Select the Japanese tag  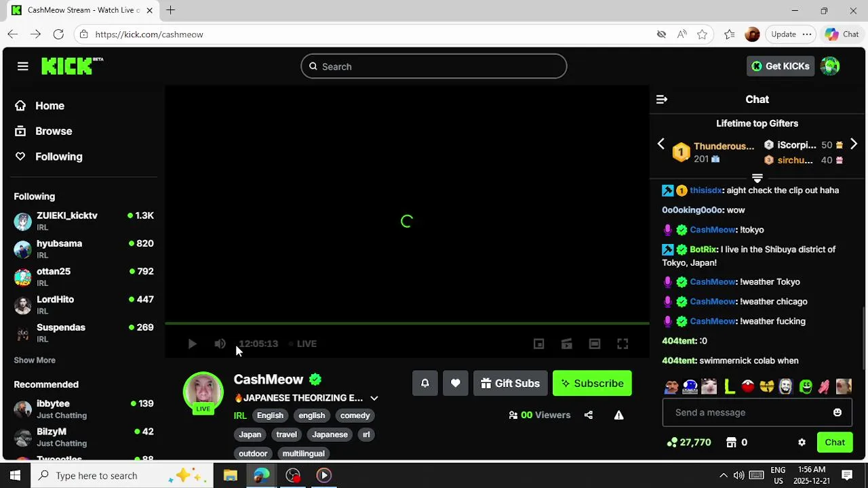330,434
